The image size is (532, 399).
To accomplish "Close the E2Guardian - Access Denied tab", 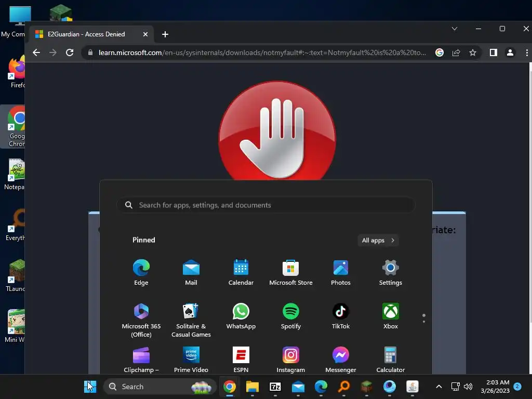I will coord(145,34).
